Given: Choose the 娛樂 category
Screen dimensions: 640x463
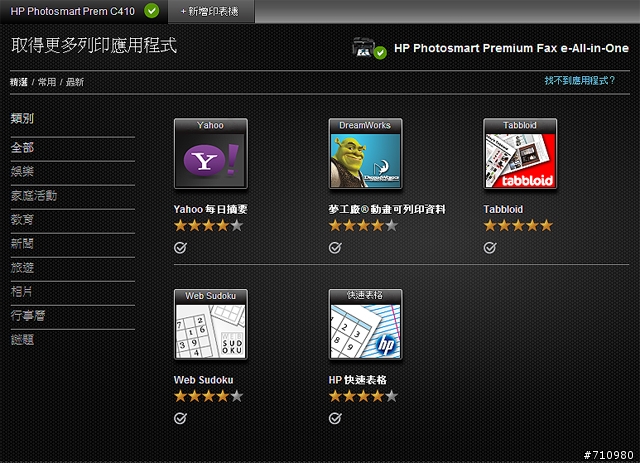Looking at the screenshot, I should (22, 171).
